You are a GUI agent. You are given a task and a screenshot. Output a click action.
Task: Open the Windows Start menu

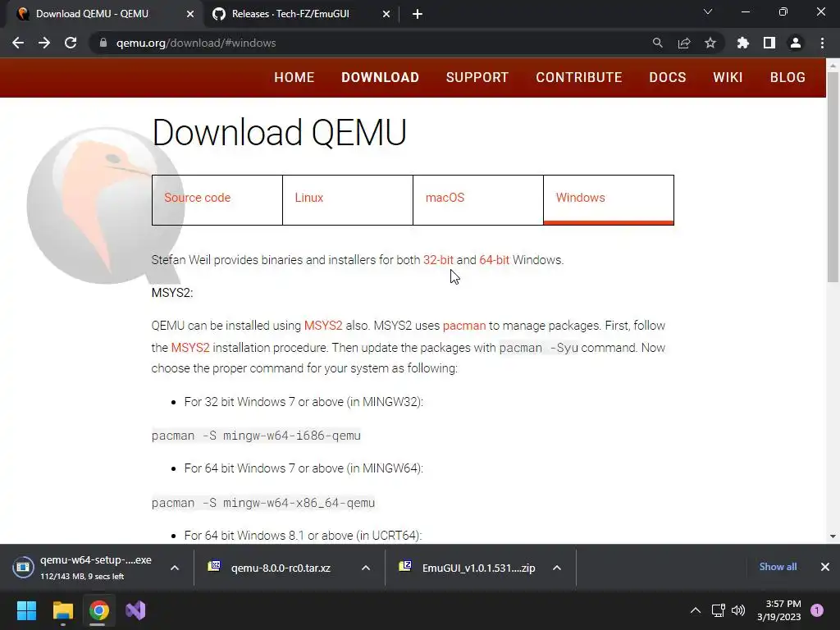(x=26, y=610)
